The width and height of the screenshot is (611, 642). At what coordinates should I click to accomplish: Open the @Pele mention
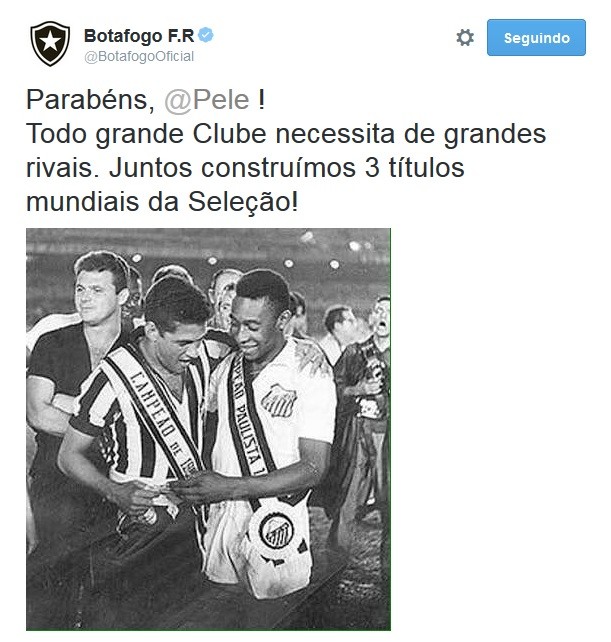pyautogui.click(x=207, y=100)
